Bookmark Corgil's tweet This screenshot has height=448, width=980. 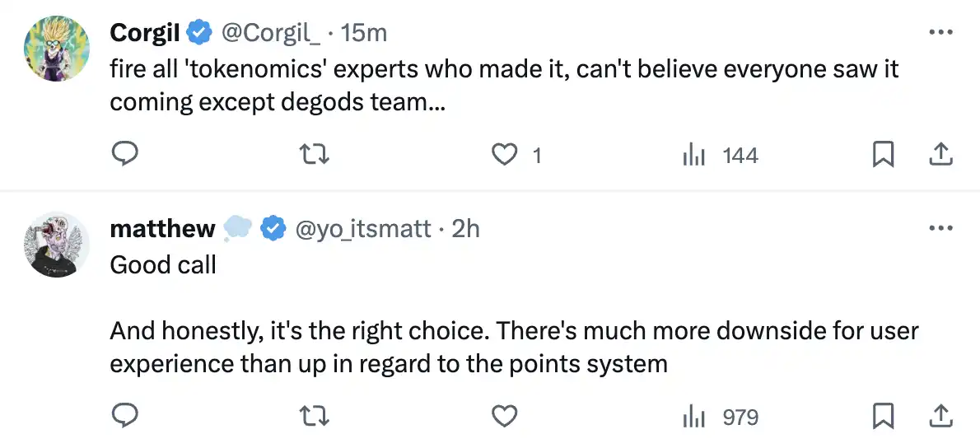(x=883, y=155)
